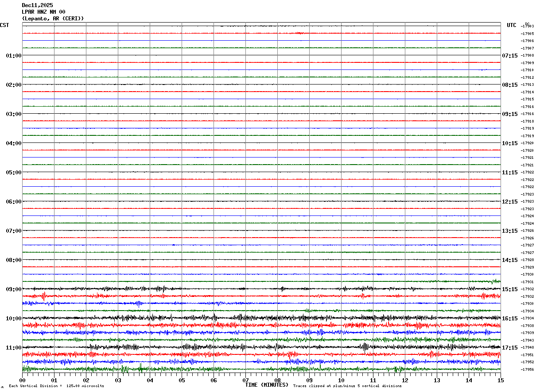Click the UTC time zone label
The height and width of the screenshot is (392, 536).
tap(512, 25)
